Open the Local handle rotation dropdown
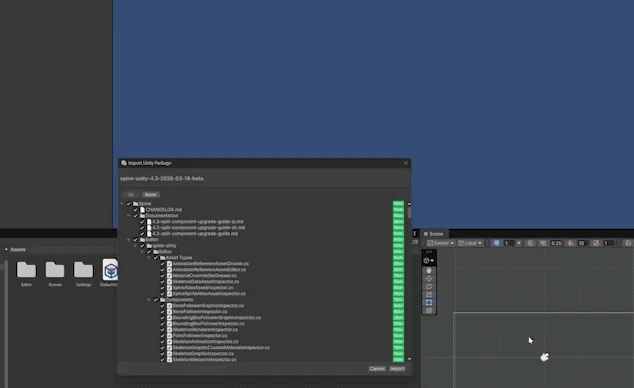 (x=469, y=243)
